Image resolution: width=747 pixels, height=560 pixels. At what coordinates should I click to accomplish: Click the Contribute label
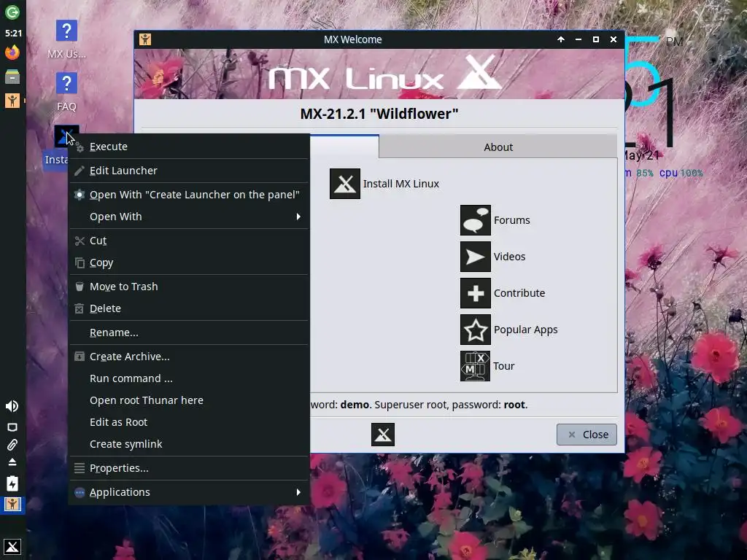[x=519, y=293]
